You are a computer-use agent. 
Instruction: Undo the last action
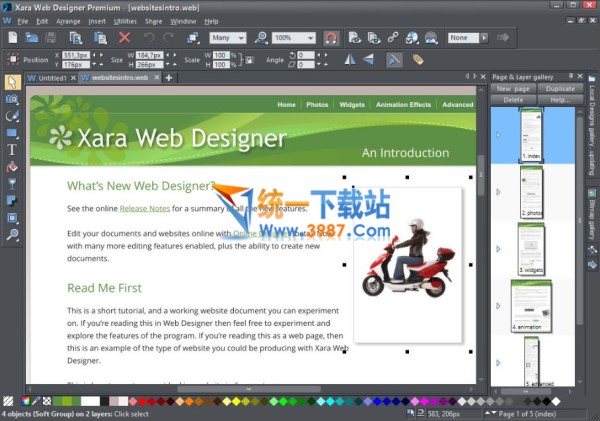click(x=149, y=38)
